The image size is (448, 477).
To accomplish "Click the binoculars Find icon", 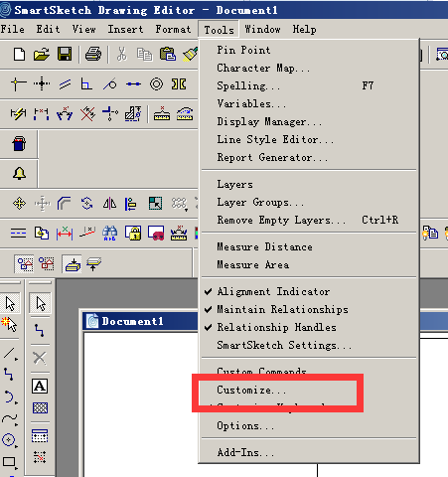I will (109, 234).
